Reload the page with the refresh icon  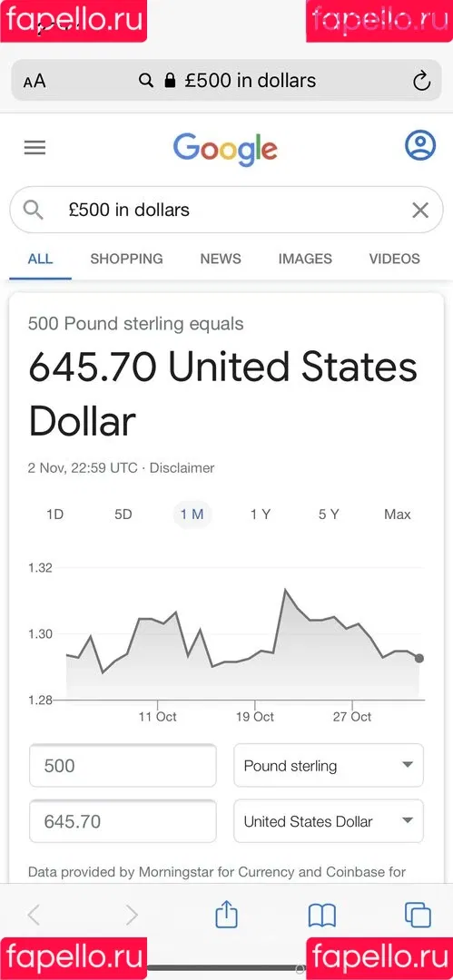point(422,81)
